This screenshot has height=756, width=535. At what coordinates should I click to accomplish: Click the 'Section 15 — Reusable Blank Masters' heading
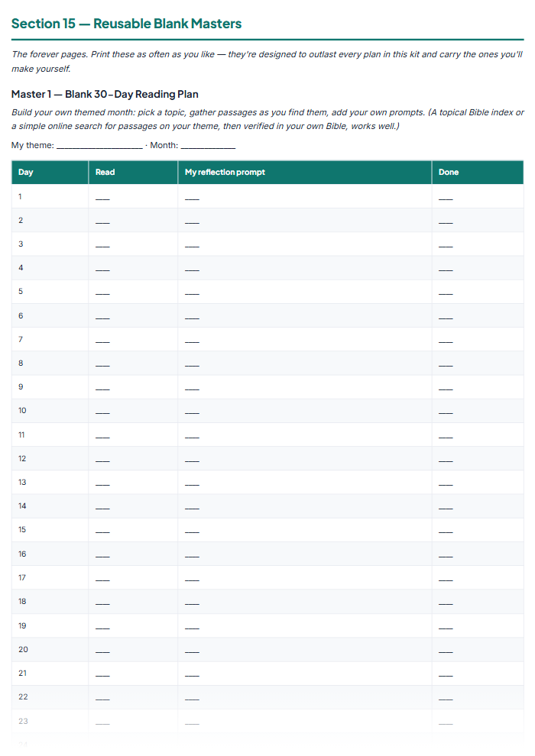click(126, 24)
